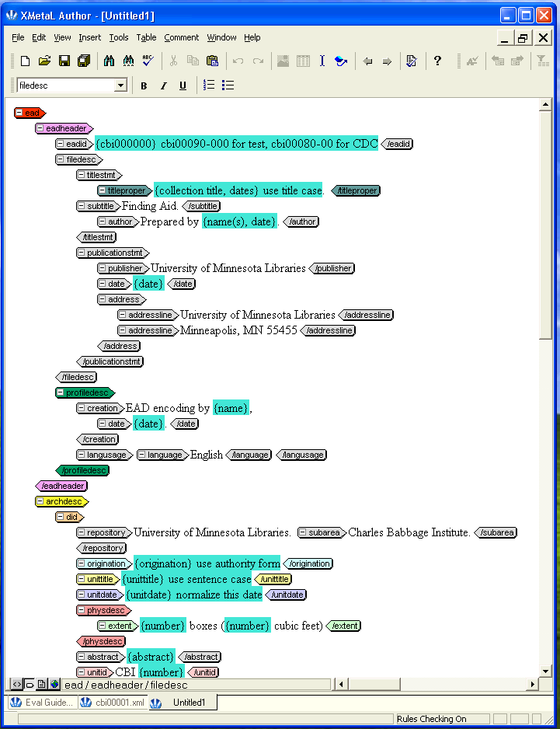Collapse the eadheader element tag
This screenshot has height=729, width=560.
coord(40,128)
